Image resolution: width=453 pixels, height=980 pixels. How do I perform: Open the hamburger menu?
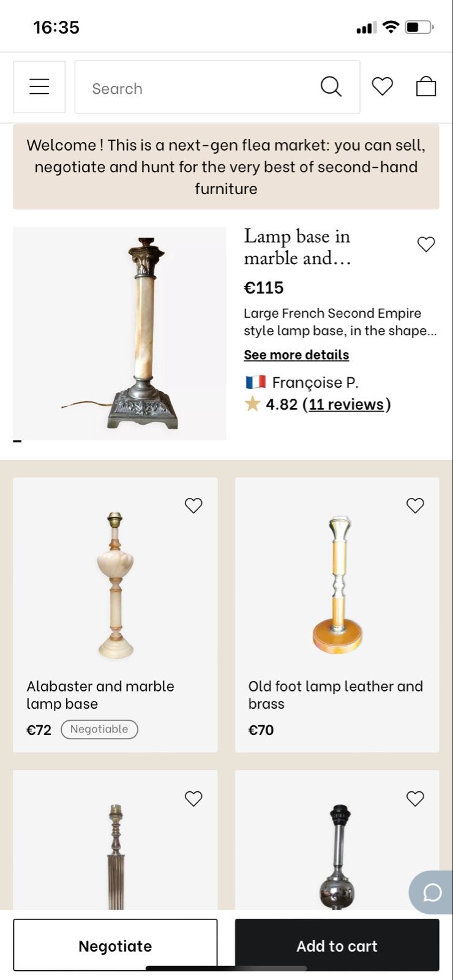(39, 87)
